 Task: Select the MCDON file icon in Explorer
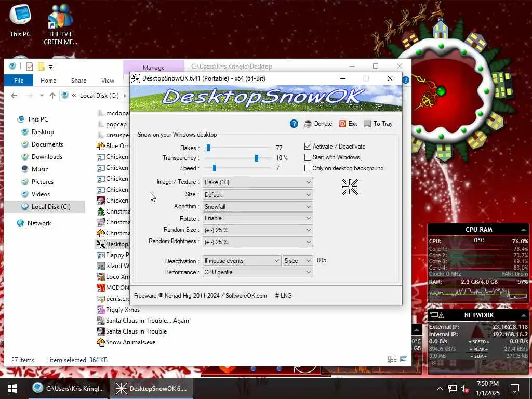[x=100, y=288]
